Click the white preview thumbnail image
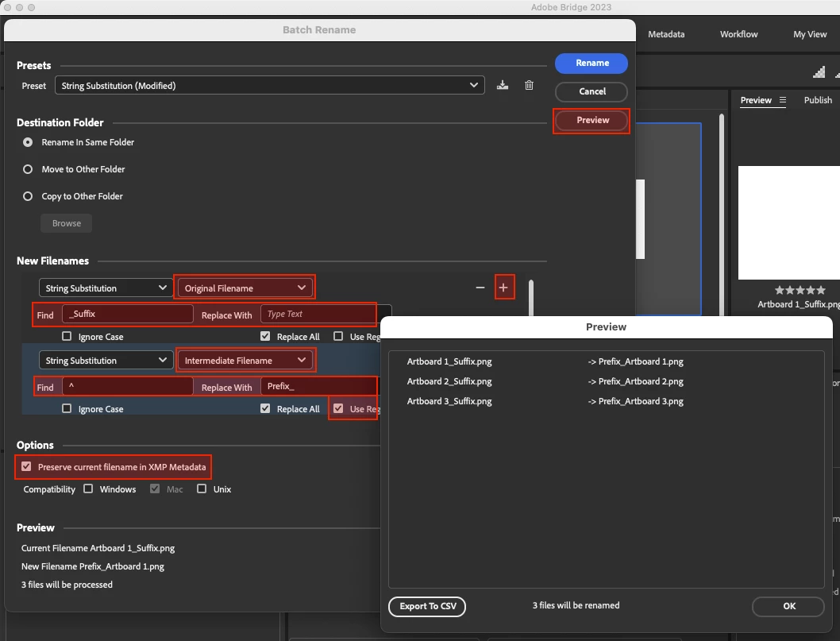840x641 pixels. [x=788, y=222]
